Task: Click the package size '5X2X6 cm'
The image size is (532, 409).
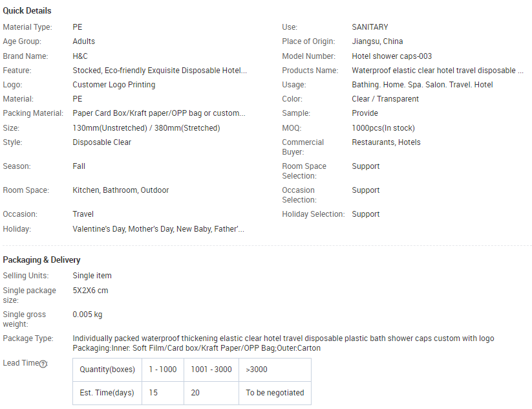Action: coord(90,291)
